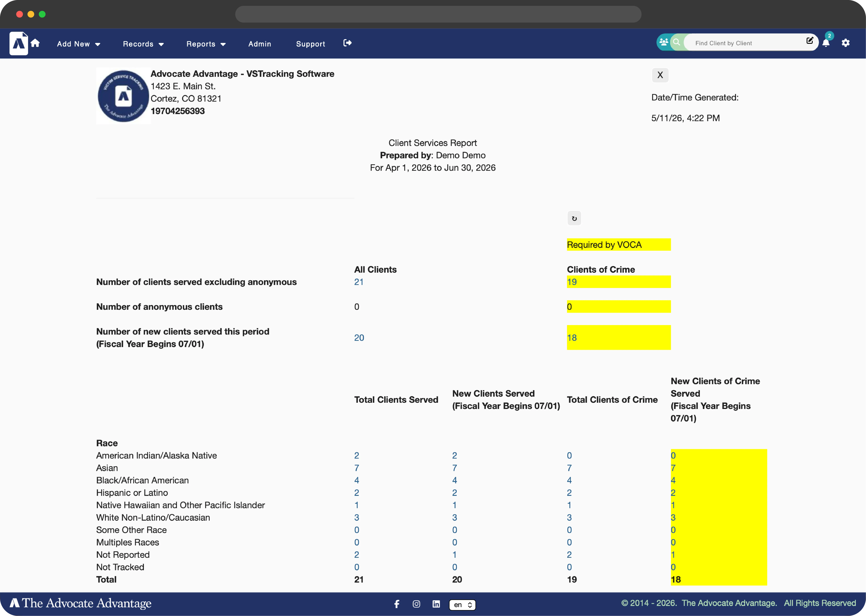Click Number of anonymous clients label
866x616 pixels.
pyautogui.click(x=159, y=307)
